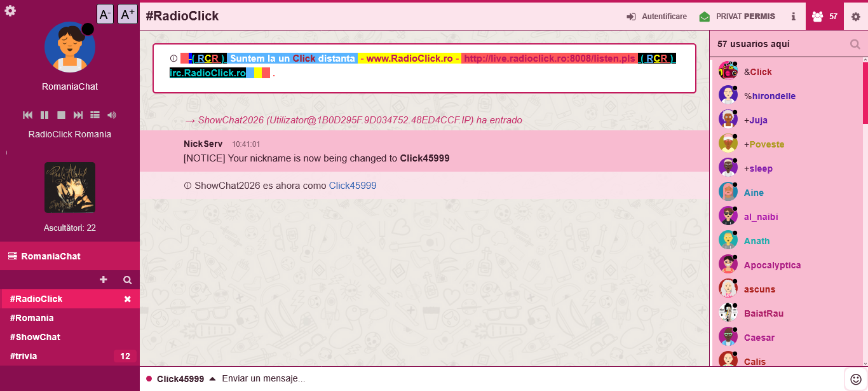This screenshot has width=868, height=391.
Task: Search users with the magnifier icon
Action: [x=855, y=44]
